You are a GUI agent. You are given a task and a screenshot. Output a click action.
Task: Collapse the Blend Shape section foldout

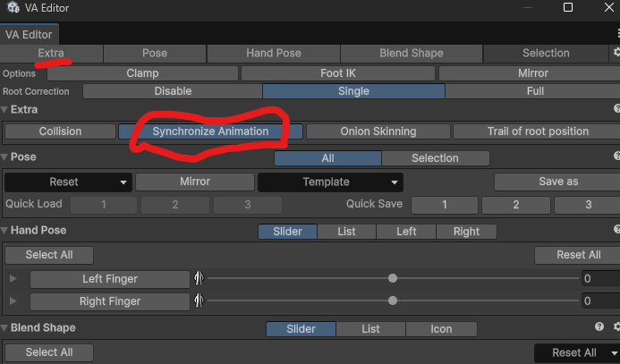pos(4,328)
